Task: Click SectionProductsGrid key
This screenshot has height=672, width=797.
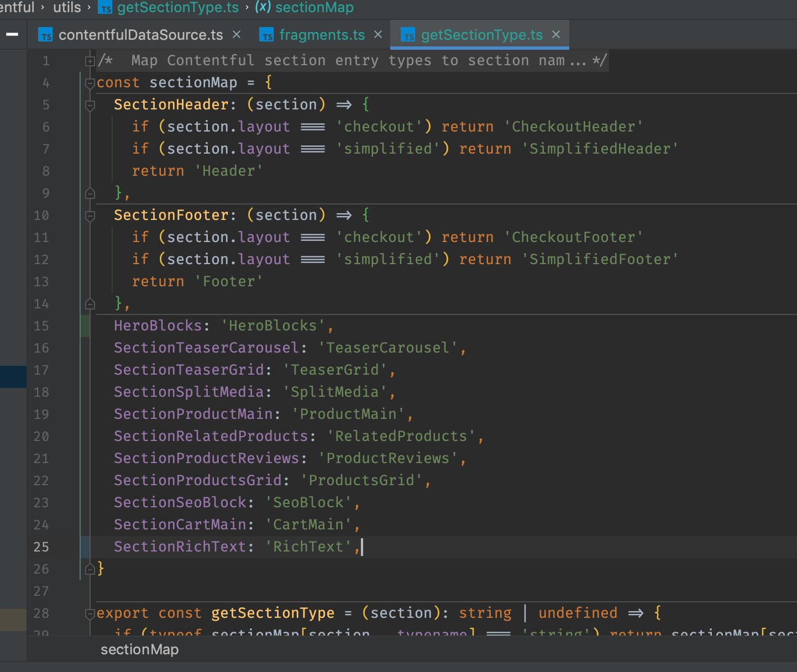Action: pos(198,480)
